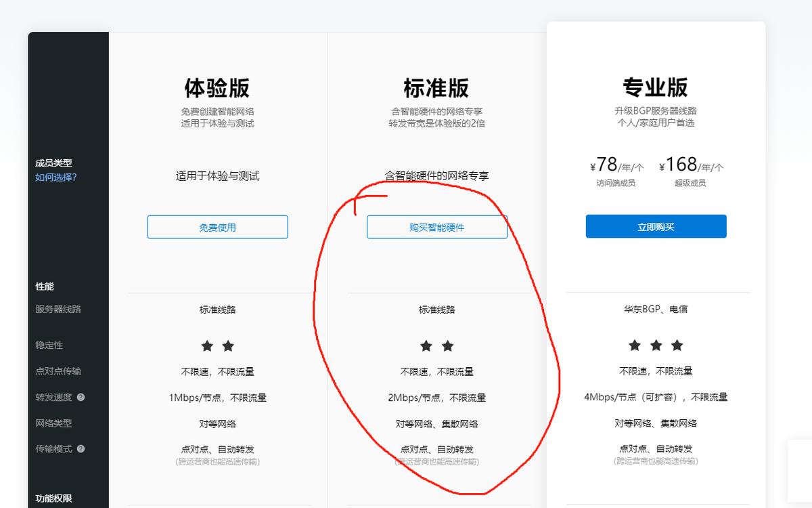Select the 标准版 plan title
Screen dimensions: 812x508
[x=436, y=87]
